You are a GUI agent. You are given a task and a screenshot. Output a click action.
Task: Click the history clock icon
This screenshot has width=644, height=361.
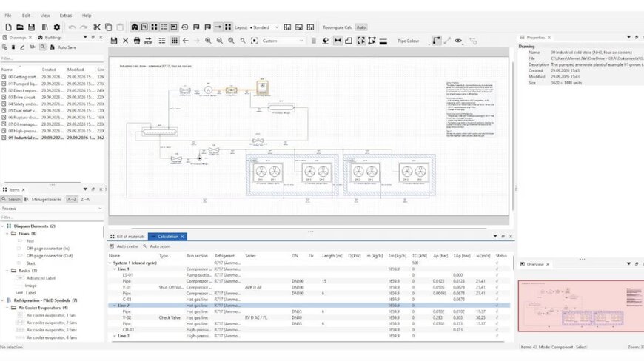point(185,27)
